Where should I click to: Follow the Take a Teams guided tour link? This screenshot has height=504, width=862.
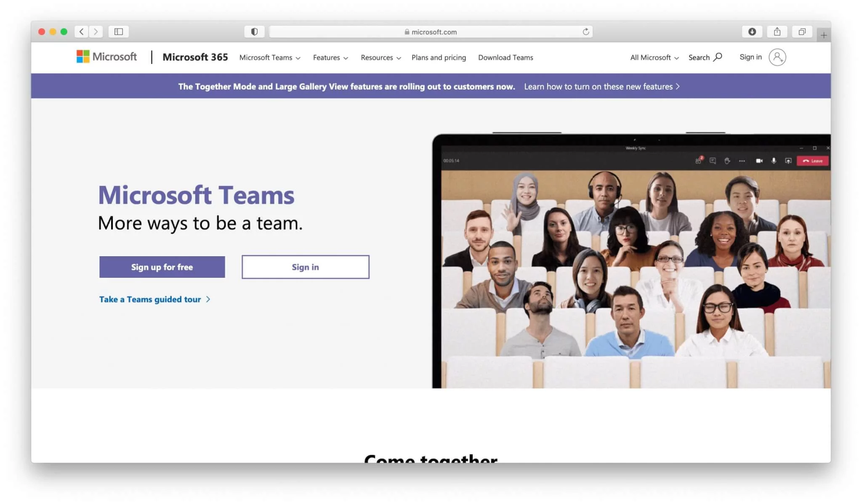tap(150, 299)
